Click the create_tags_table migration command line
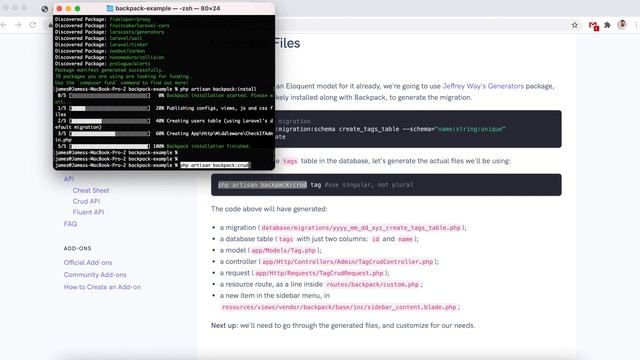This screenshot has width=640, height=360. tap(391, 129)
